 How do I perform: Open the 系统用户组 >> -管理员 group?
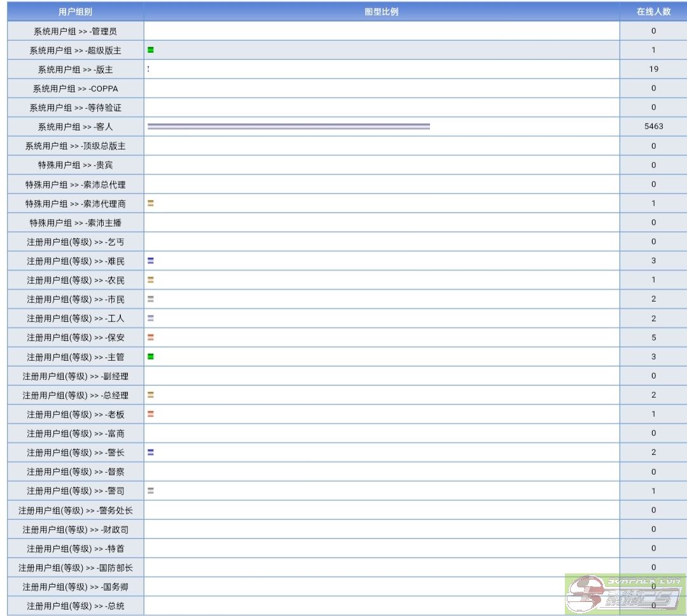tap(75, 31)
